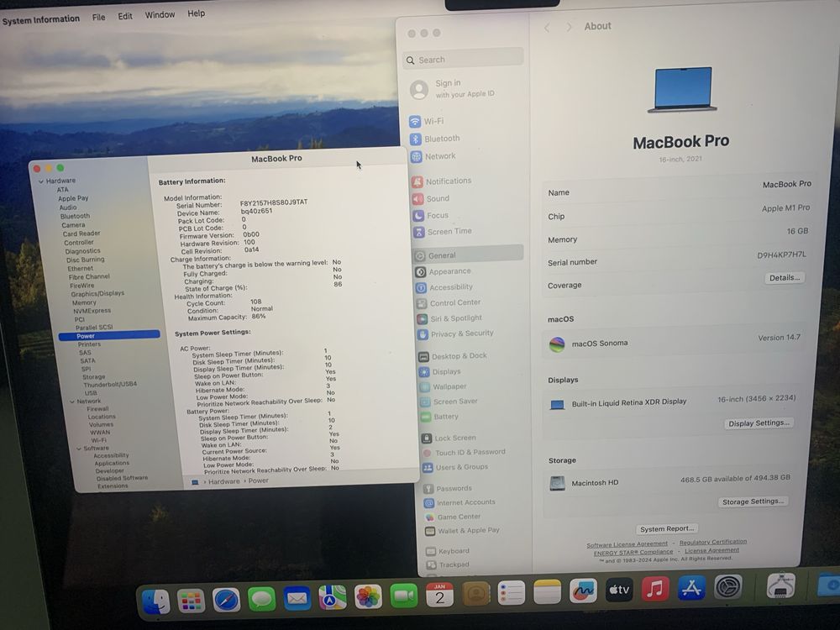Select Firewall under Network
Screen dimensions: 840x630
pyautogui.click(x=97, y=409)
